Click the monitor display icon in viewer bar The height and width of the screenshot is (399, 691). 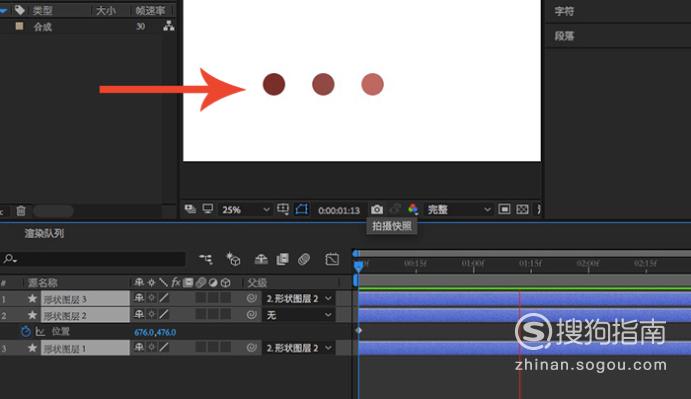point(208,209)
